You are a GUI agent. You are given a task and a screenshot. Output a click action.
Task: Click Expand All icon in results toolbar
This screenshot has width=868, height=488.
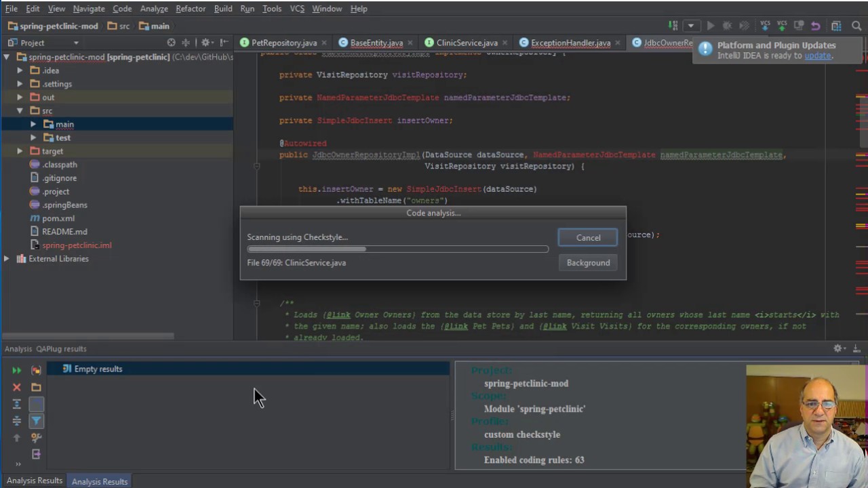pyautogui.click(x=17, y=404)
